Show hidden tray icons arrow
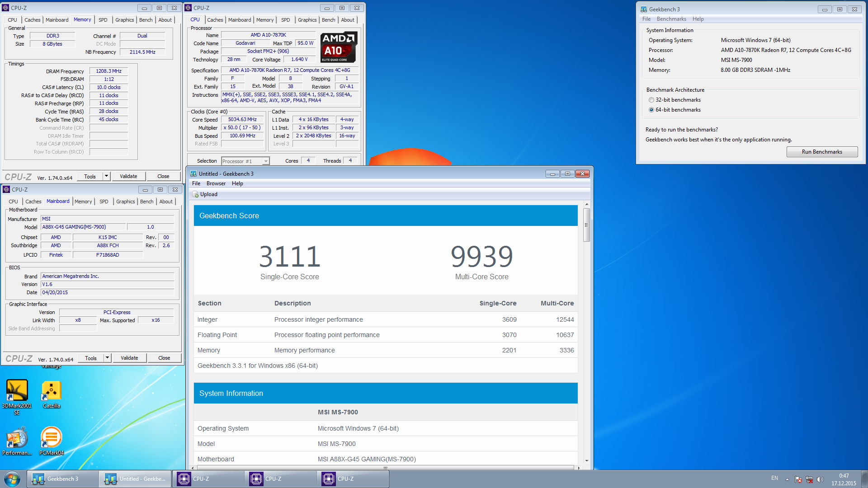 787,479
